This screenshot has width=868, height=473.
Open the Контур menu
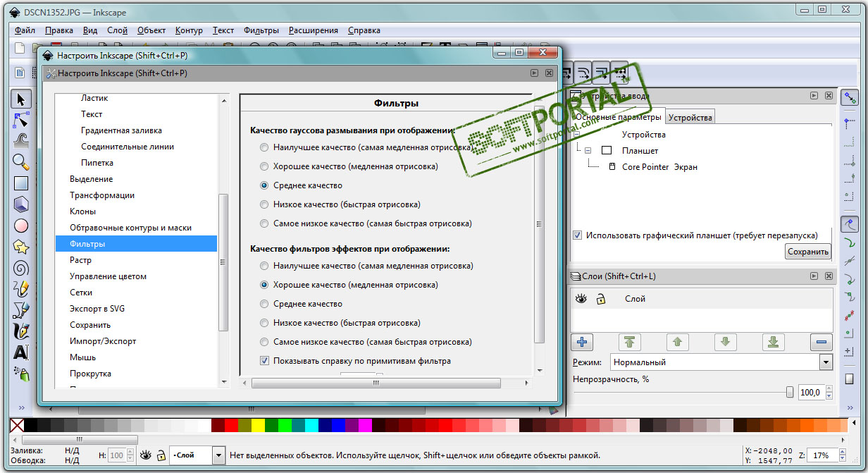point(189,30)
